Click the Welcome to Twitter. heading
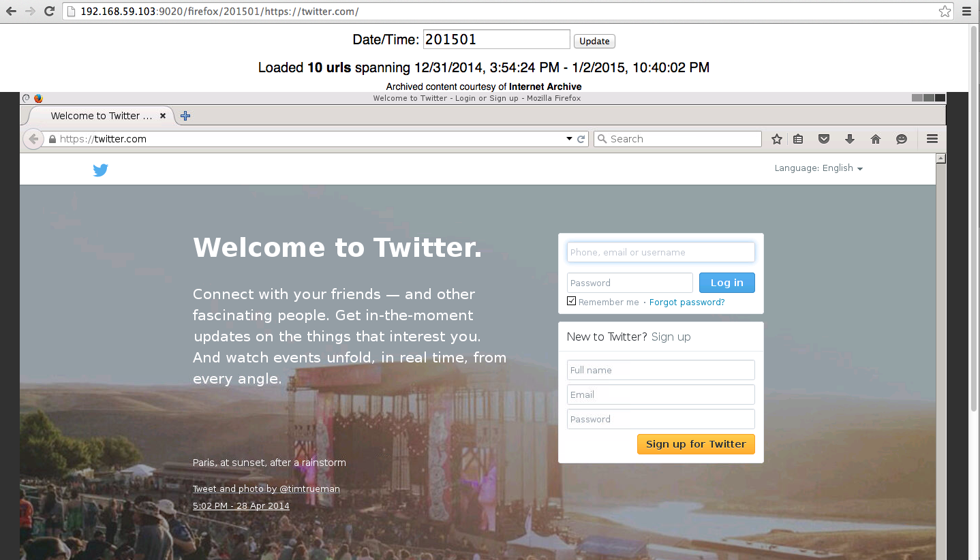980x560 pixels. 337,247
